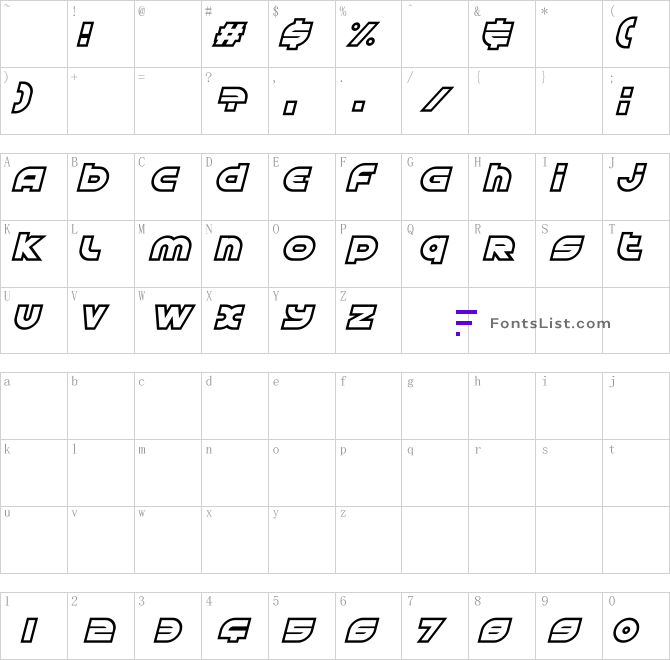Viewport: 670px width, 660px height.
Task: Click the number 7 glyph preview
Action: pos(431,630)
